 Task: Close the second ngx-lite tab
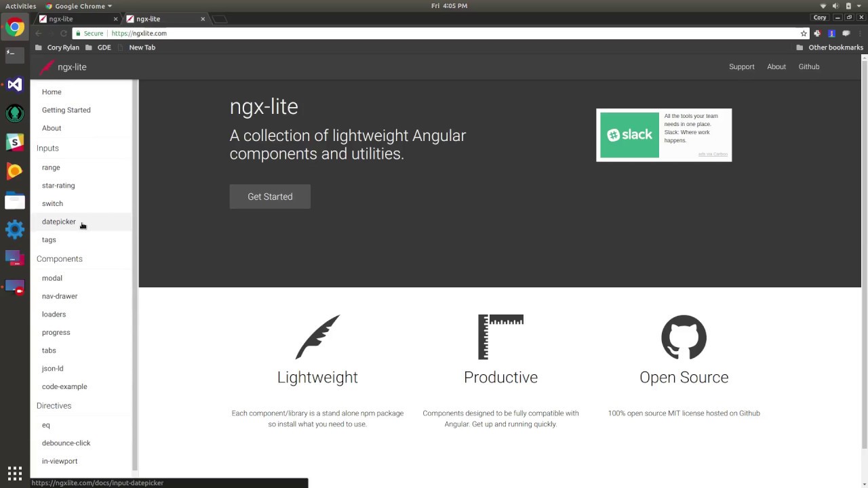tap(203, 19)
